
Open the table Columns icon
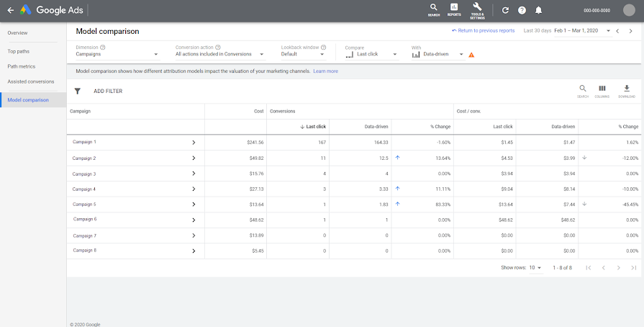(x=602, y=89)
